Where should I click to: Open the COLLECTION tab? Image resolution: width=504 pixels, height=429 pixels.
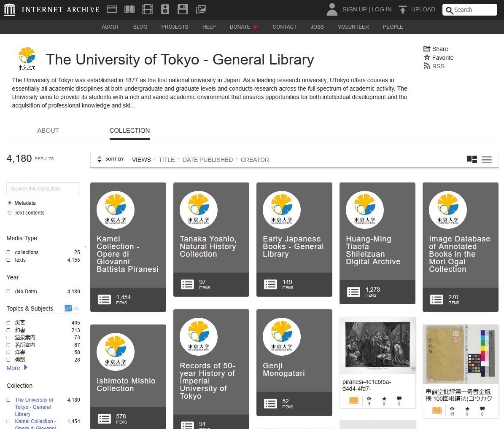point(129,130)
